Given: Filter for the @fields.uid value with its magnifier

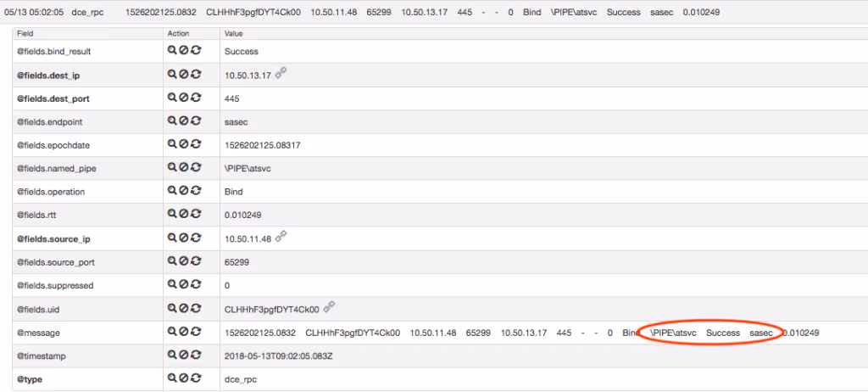Looking at the screenshot, I should coord(172,308).
